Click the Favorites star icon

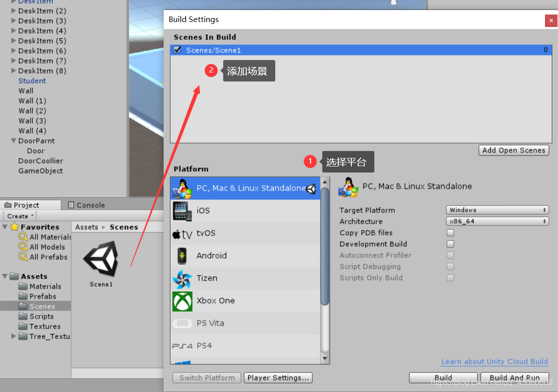click(15, 226)
